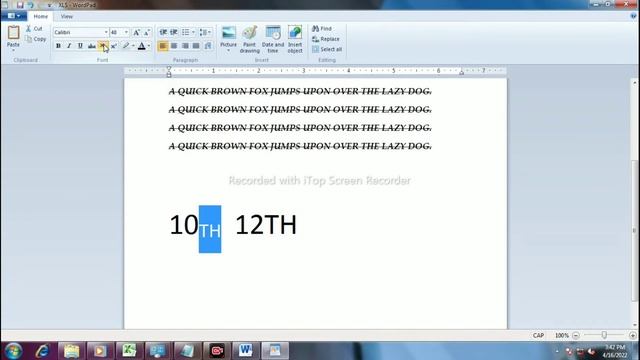This screenshot has height=360, width=640.
Task: Open line spacing dropdown
Action: click(205, 32)
